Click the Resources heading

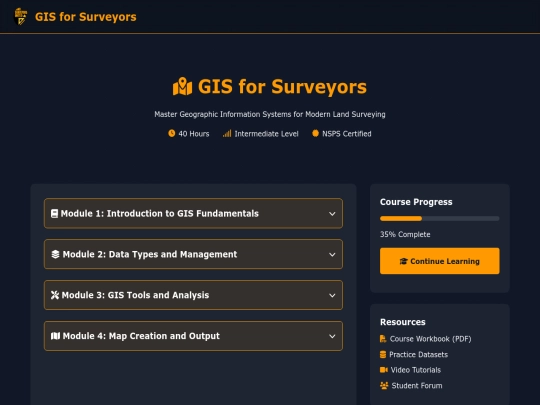(403, 322)
